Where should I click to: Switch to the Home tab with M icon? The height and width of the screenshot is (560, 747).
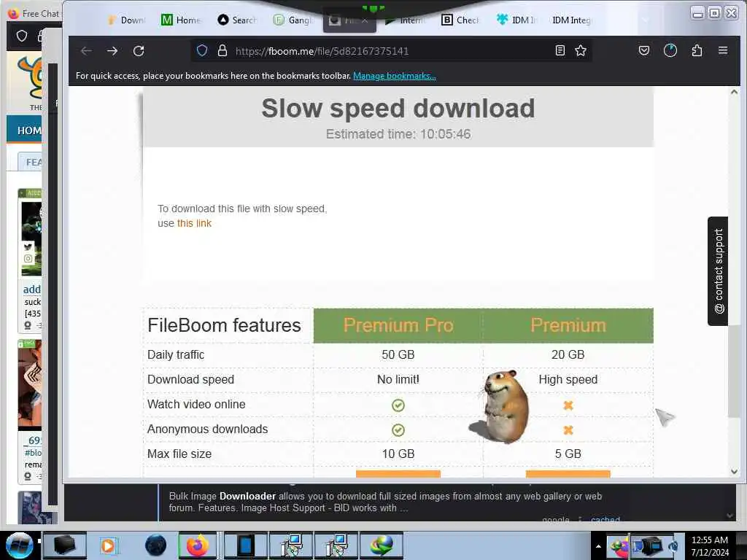click(181, 20)
